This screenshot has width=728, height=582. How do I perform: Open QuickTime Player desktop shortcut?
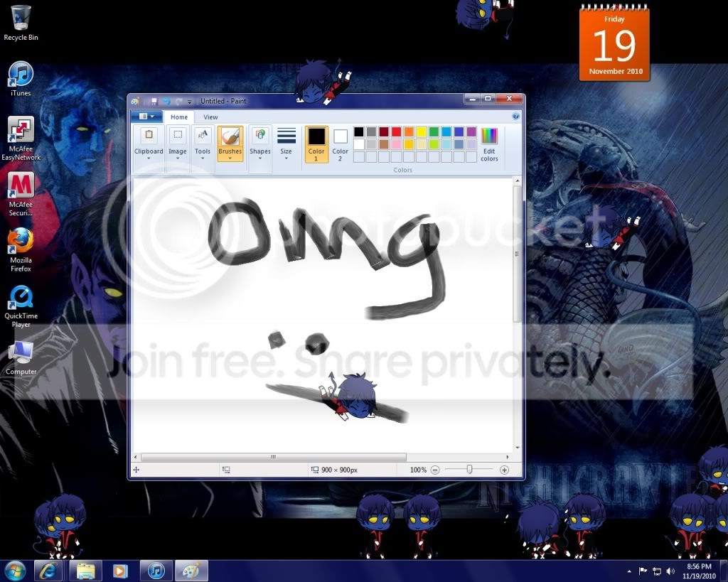(21, 306)
